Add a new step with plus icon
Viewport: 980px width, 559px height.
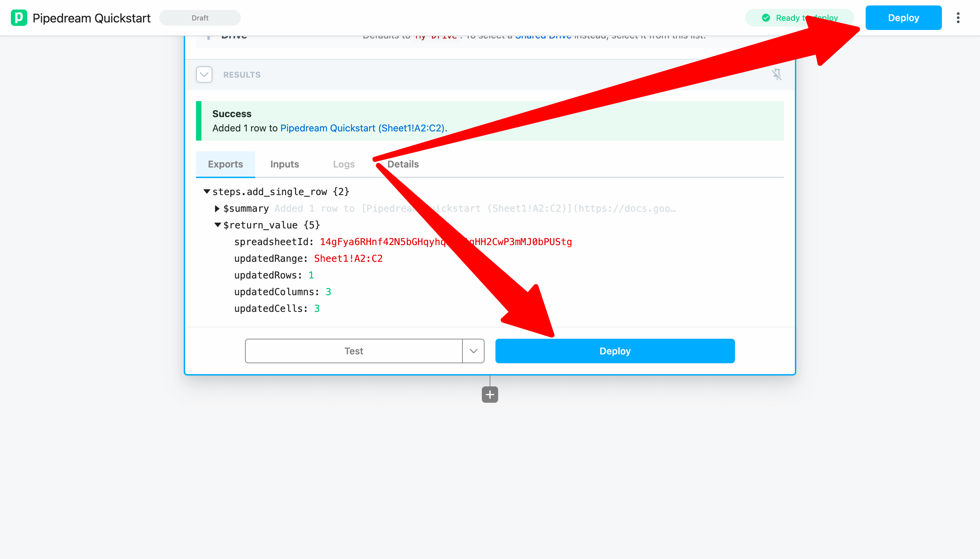(490, 394)
